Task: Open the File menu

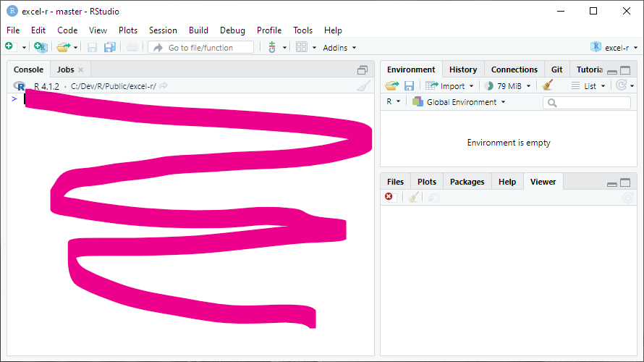Action: 13,30
